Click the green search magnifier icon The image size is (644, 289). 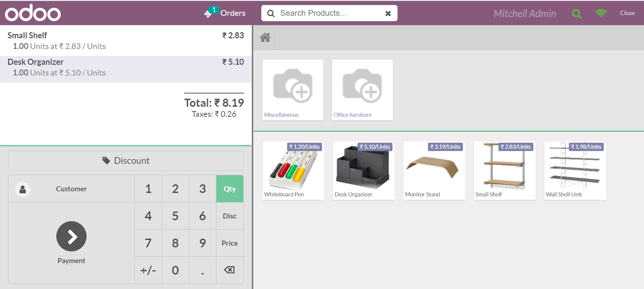577,14
